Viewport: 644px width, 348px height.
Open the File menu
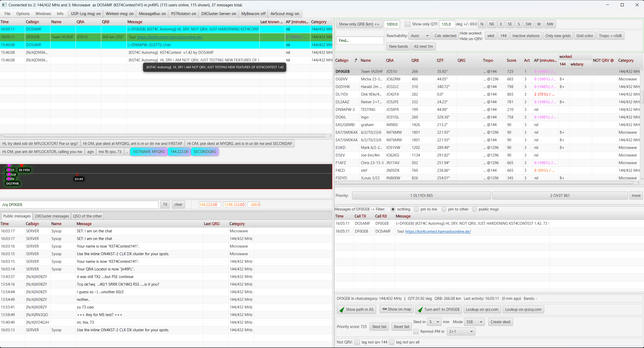click(7, 14)
